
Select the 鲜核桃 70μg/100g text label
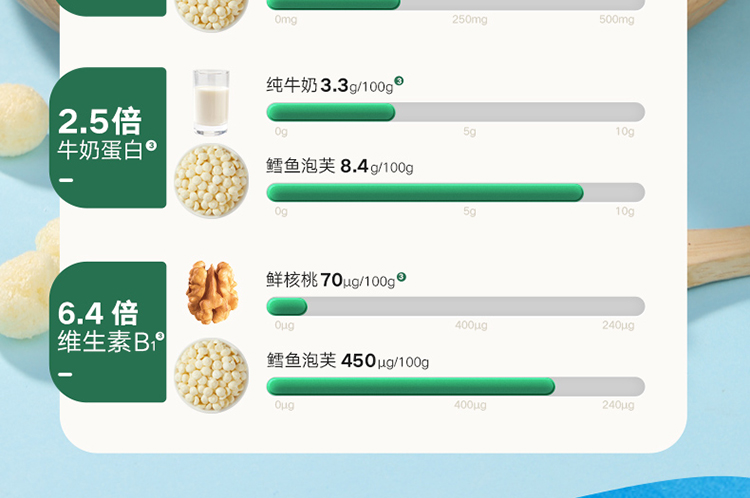[330, 281]
